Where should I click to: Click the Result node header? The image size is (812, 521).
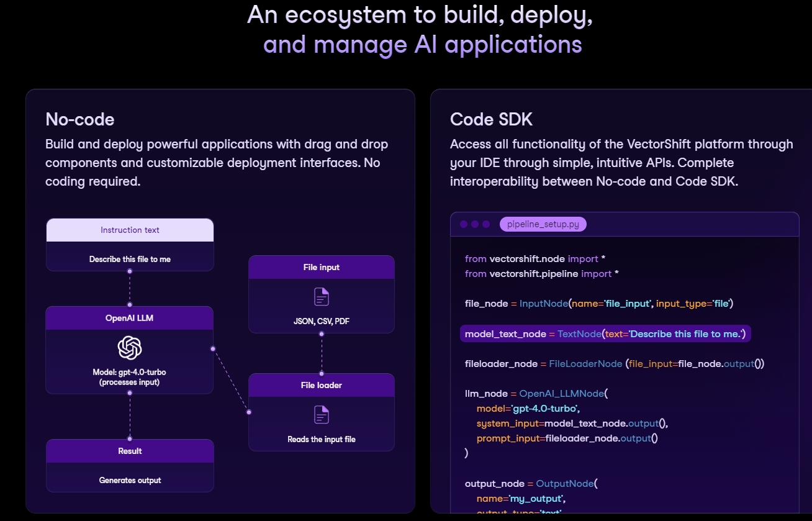(130, 451)
